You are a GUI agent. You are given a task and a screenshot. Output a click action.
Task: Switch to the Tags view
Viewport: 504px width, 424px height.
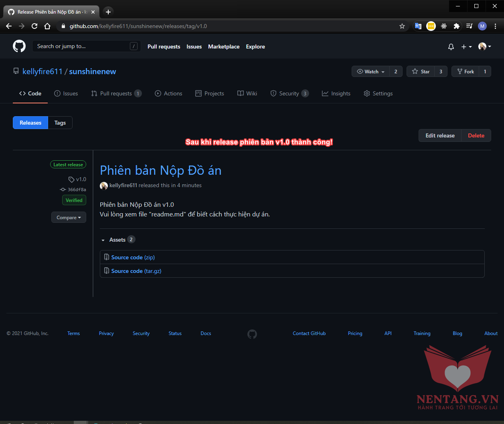(60, 123)
